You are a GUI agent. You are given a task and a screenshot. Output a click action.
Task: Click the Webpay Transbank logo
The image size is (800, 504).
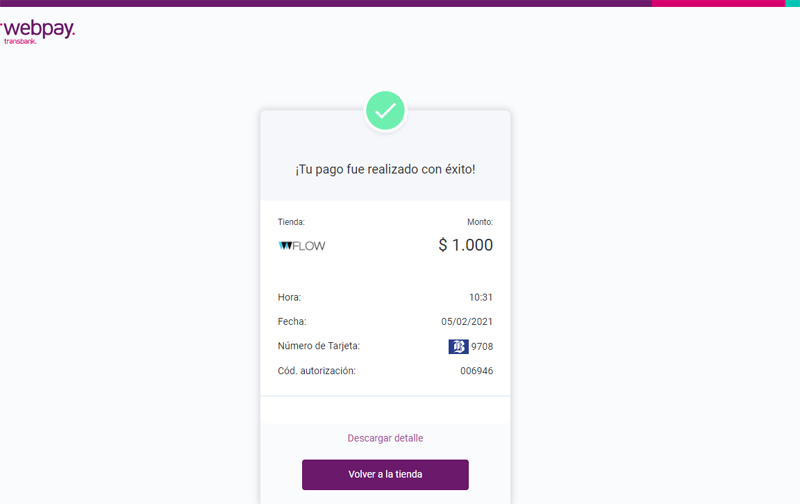pyautogui.click(x=38, y=32)
